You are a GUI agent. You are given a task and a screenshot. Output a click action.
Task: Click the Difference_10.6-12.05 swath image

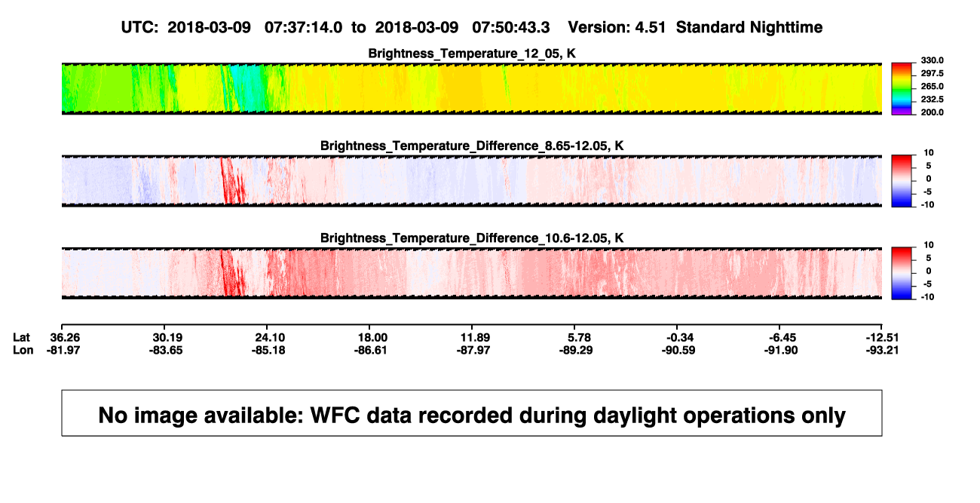coord(471,273)
